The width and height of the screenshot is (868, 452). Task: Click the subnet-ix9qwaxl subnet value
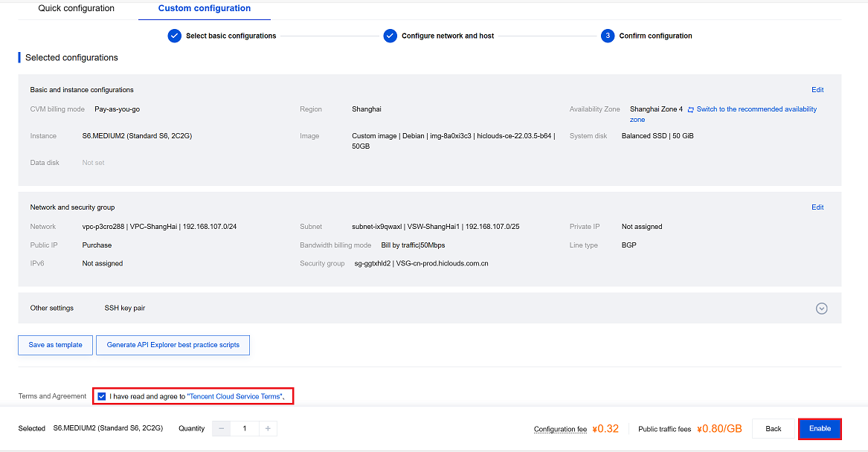point(436,226)
